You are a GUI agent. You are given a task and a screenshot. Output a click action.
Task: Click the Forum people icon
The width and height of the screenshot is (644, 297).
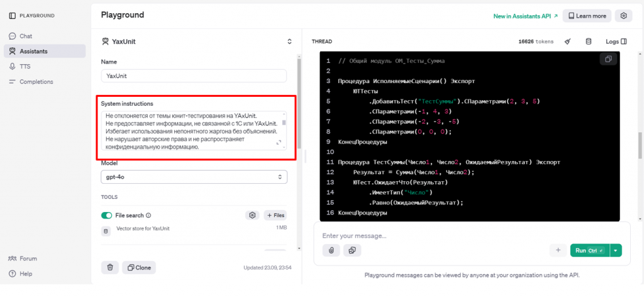pyautogui.click(x=13, y=259)
